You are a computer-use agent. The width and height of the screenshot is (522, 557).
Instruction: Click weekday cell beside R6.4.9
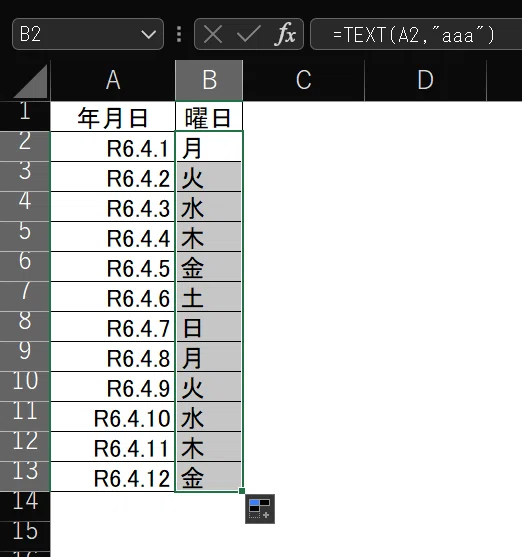point(209,386)
